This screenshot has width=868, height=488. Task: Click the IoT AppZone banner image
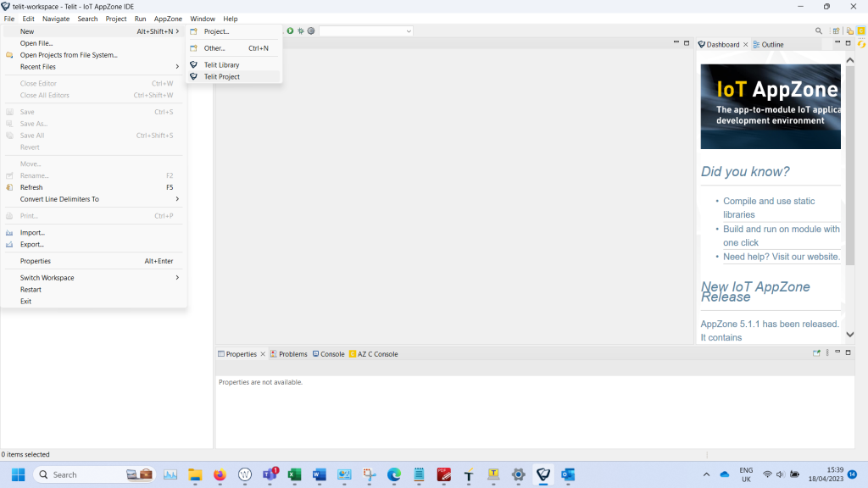pyautogui.click(x=771, y=106)
